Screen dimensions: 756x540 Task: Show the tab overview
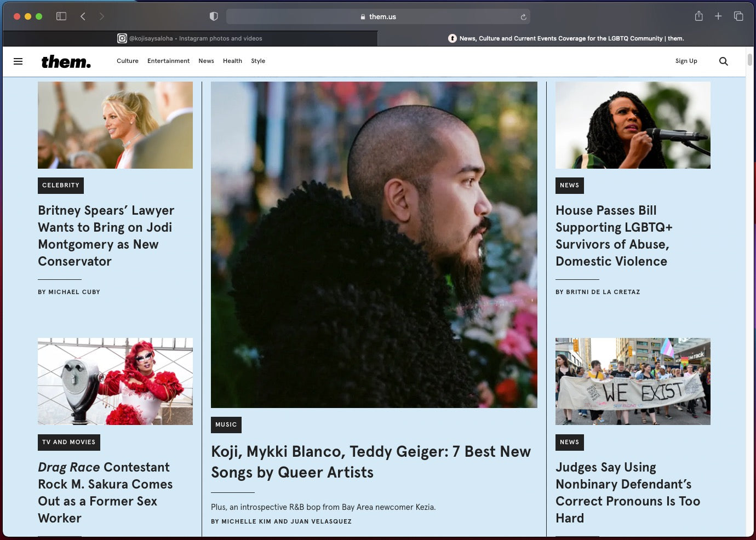738,16
